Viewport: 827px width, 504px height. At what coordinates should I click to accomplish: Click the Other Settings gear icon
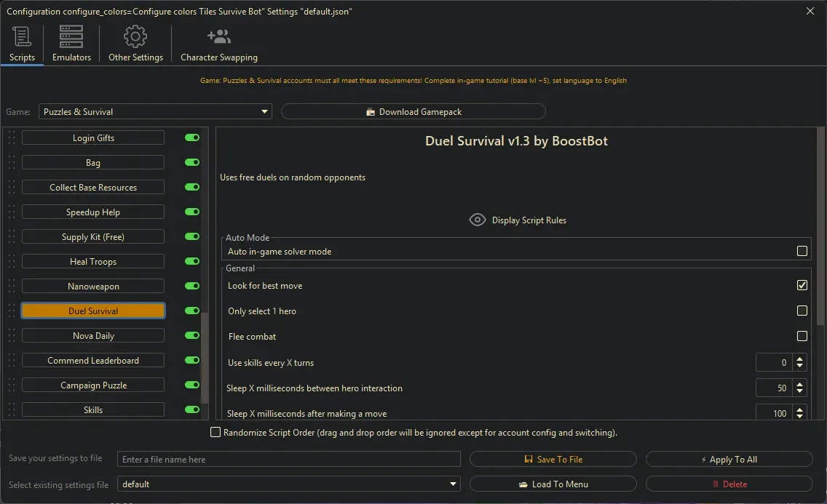coord(135,35)
